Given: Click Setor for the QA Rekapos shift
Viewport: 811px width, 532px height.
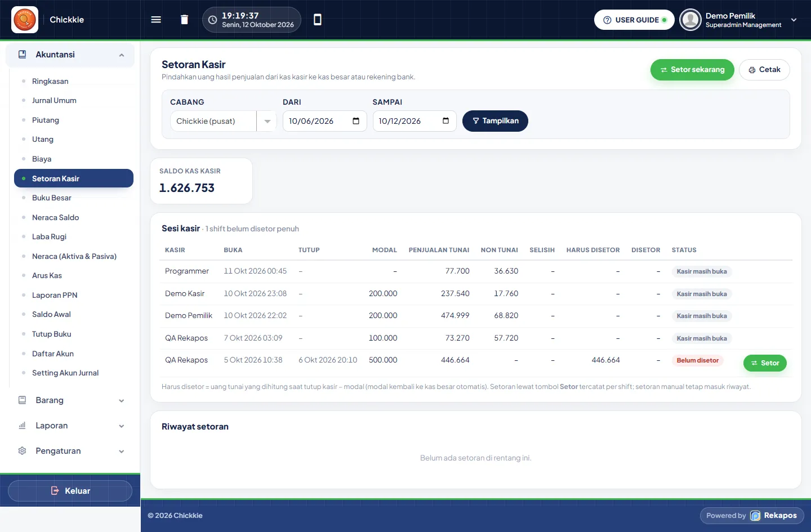Looking at the screenshot, I should [765, 363].
